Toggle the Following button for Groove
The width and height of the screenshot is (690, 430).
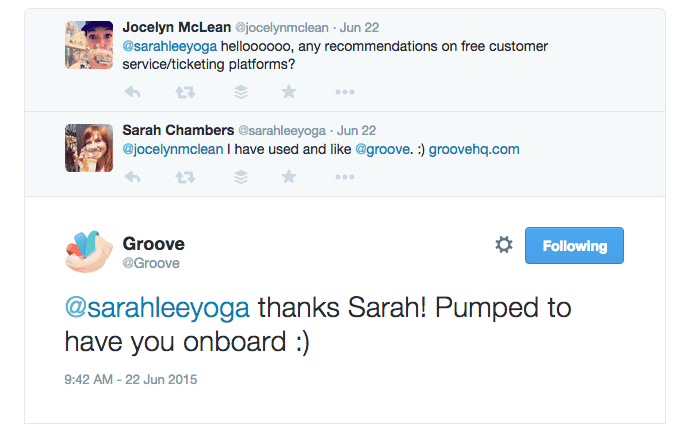[574, 246]
